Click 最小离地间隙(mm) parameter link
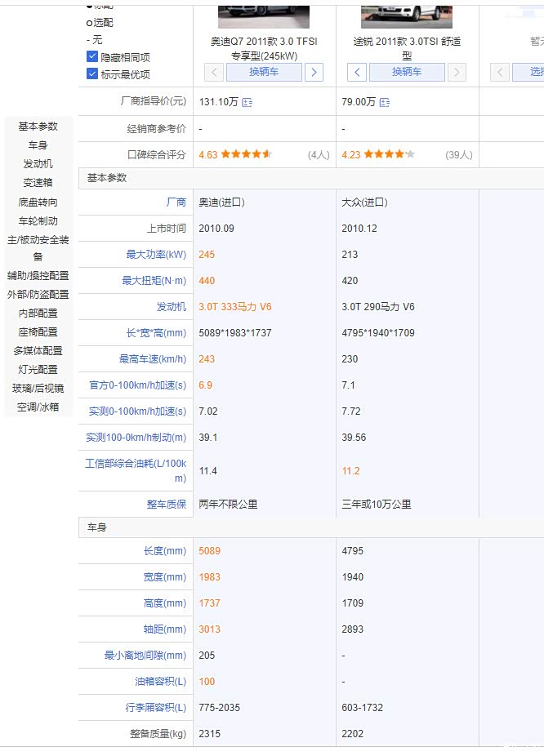Screen dimensions: 544x756 (145, 656)
